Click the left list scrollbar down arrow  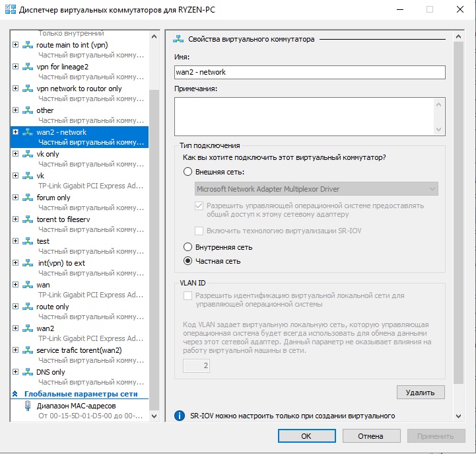pos(154,416)
